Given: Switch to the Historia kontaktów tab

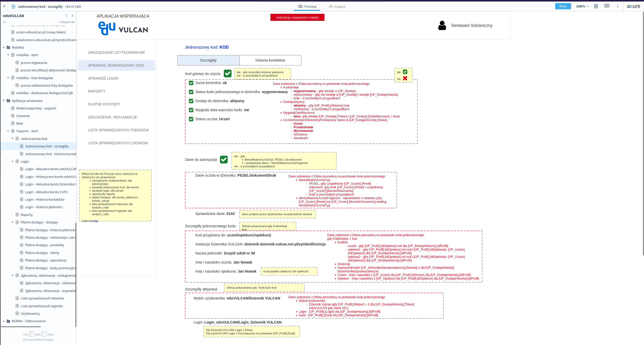Looking at the screenshot, I should (270, 60).
